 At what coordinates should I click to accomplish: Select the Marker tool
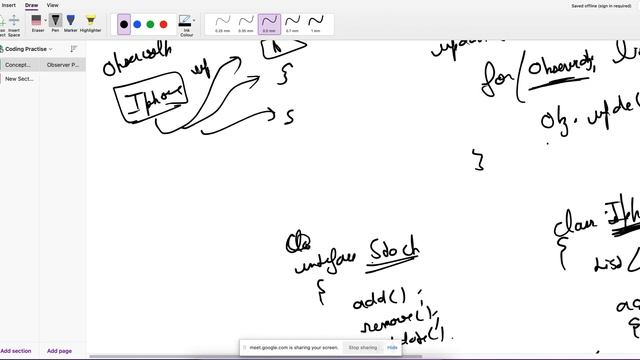coord(71,23)
